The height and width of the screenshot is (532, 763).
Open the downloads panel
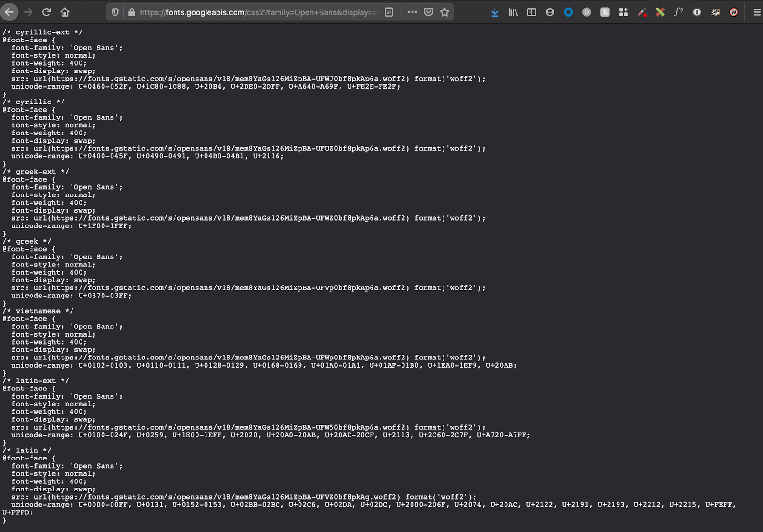(495, 12)
